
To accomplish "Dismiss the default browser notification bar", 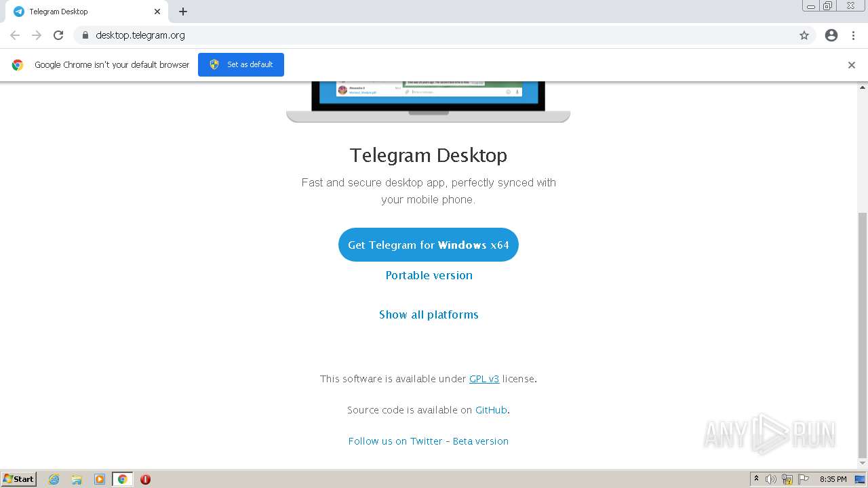I will tap(852, 65).
